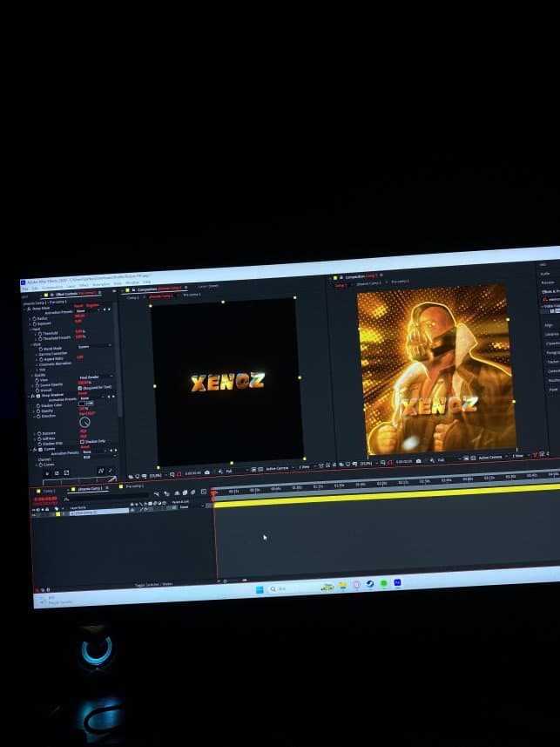This screenshot has width=560, height=747.
Task: Pick Shadow Color with eyedropper icon
Action: pos(90,404)
